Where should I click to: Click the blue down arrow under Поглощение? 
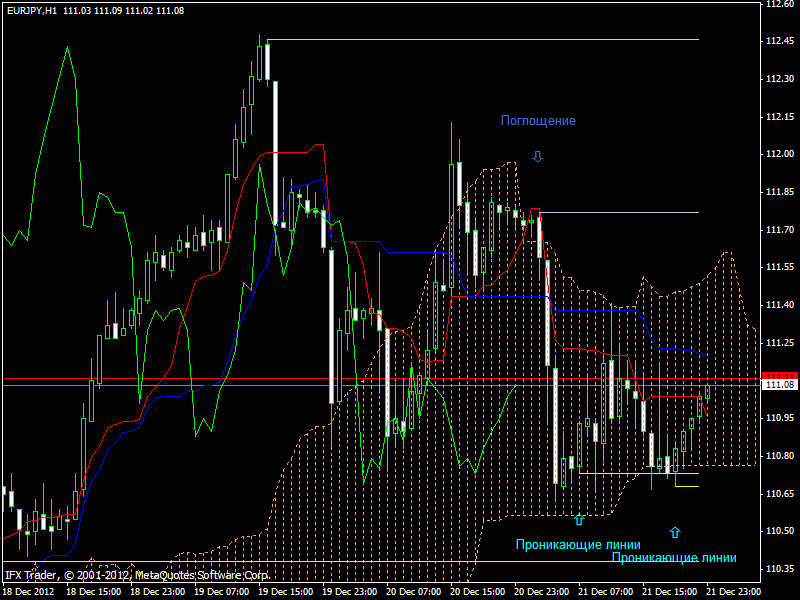[537, 156]
